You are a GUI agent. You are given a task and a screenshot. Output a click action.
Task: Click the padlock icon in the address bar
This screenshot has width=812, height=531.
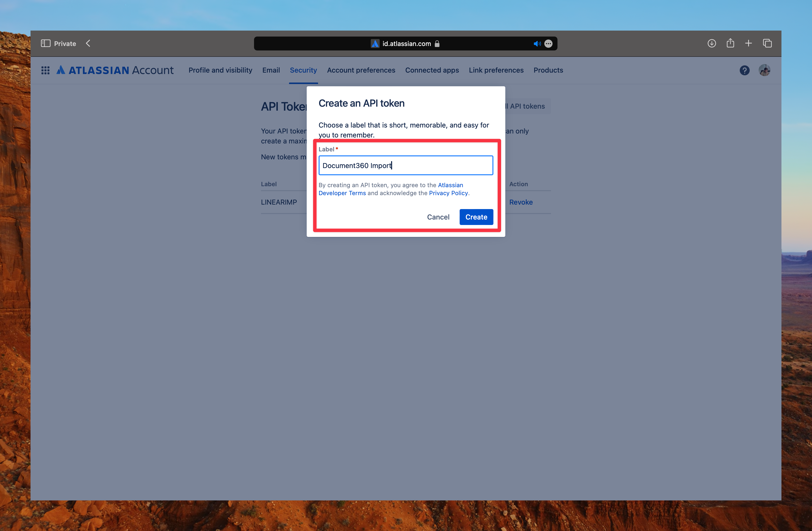[437, 43]
